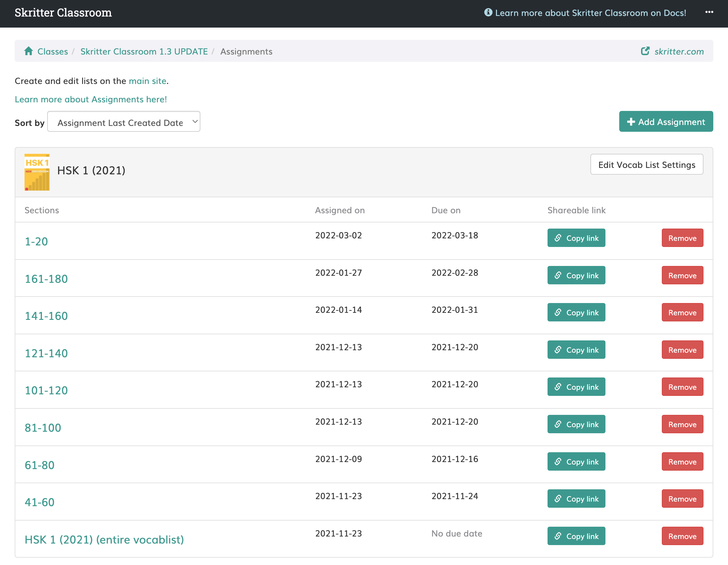Remove the 121-140 assignment
This screenshot has width=728, height=565.
[682, 349]
